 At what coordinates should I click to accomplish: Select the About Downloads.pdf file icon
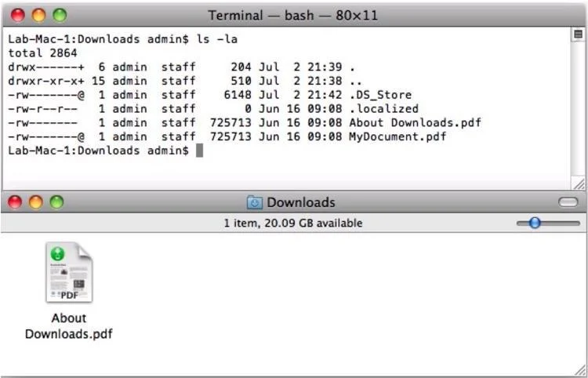click(69, 272)
